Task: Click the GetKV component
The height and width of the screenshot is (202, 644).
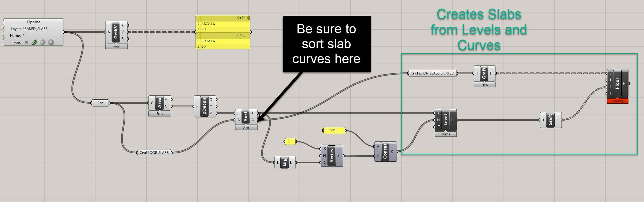Action: click(116, 32)
